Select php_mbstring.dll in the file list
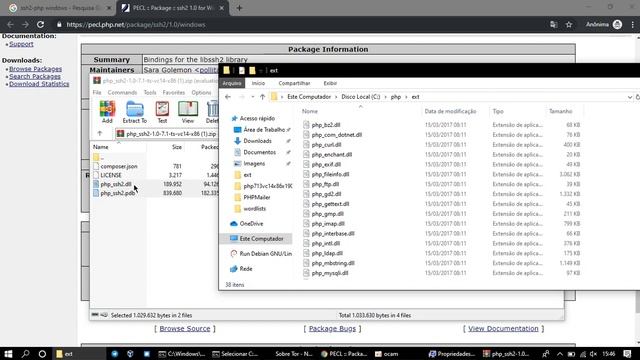The height and width of the screenshot is (360, 640). (x=329, y=263)
